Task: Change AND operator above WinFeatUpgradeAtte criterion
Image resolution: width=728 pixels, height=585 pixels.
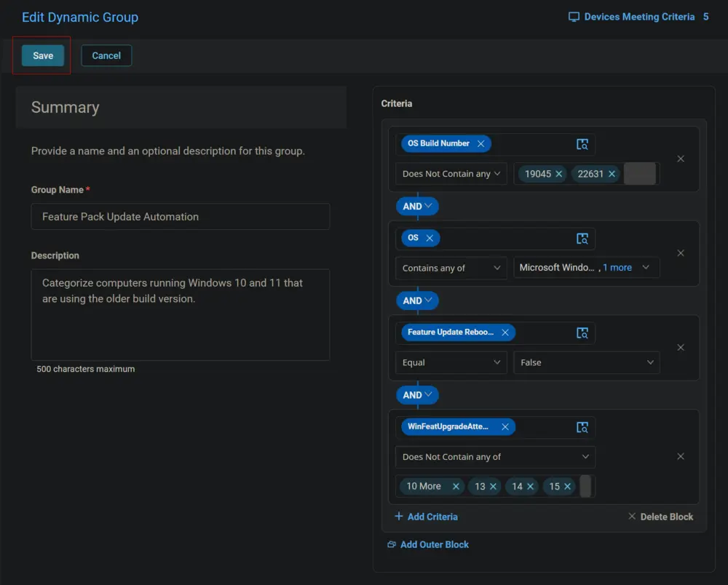Action: pyautogui.click(x=417, y=395)
